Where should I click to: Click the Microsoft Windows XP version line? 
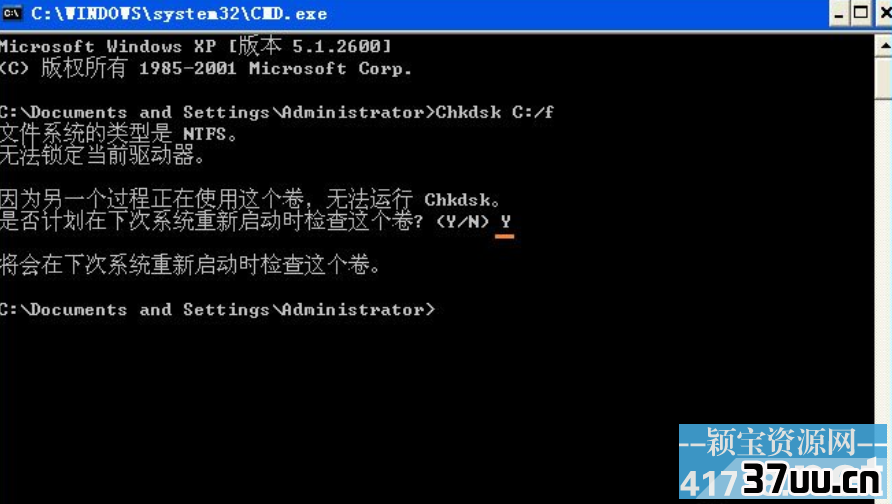point(196,46)
